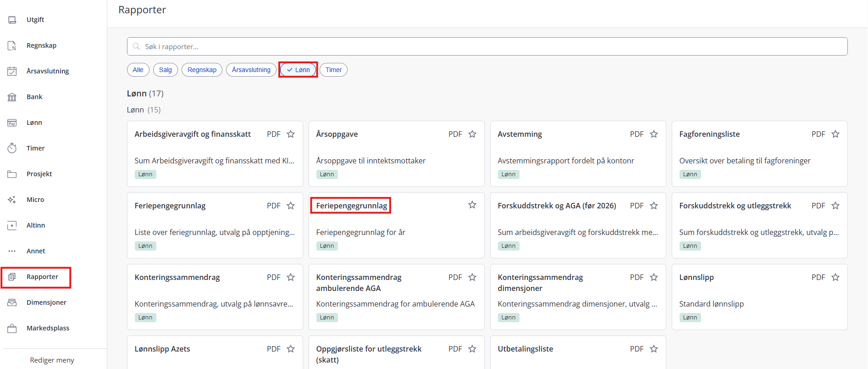Select the Alle filter chip
Viewport: 868px width, 369px height.
coord(138,70)
